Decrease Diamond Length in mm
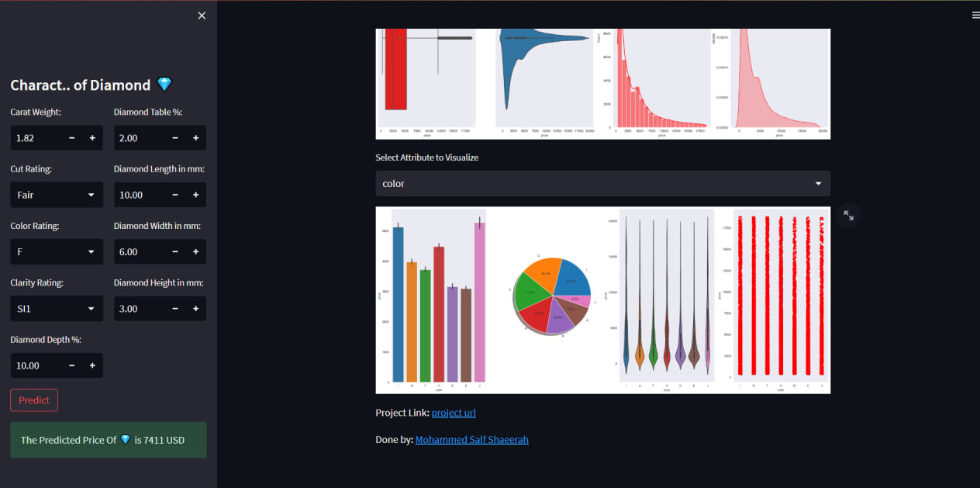The image size is (980, 488). point(174,195)
